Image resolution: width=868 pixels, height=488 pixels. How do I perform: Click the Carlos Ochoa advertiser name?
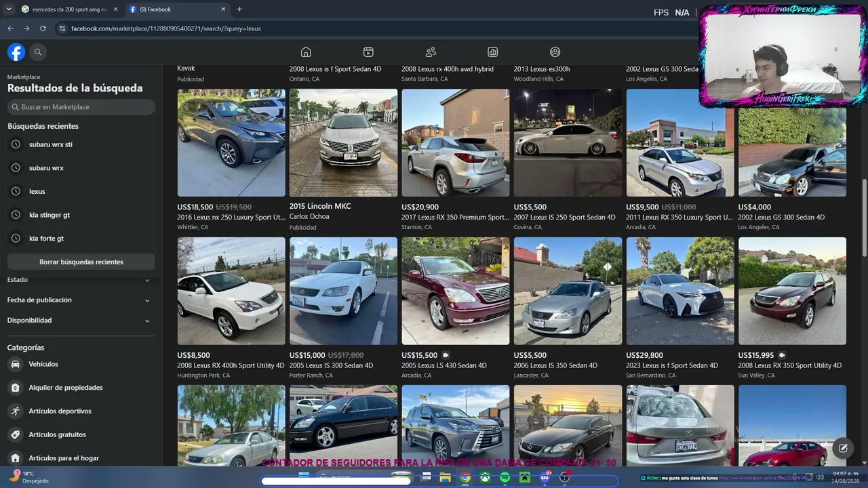(x=309, y=217)
